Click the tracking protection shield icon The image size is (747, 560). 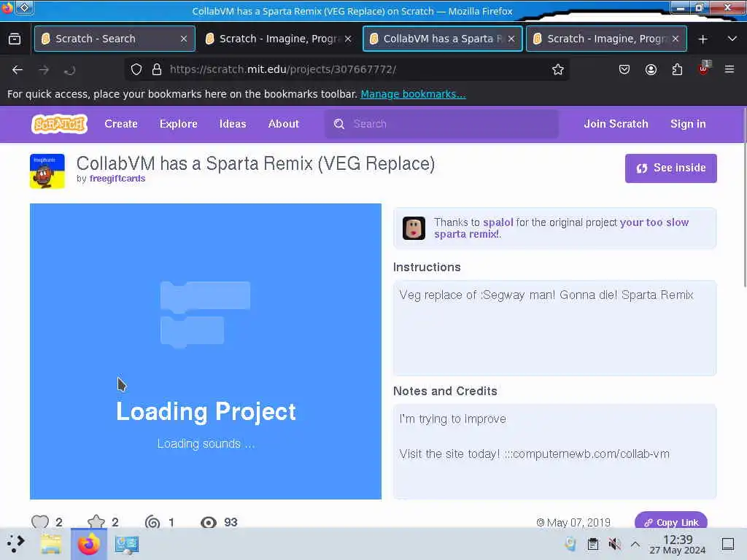point(136,69)
